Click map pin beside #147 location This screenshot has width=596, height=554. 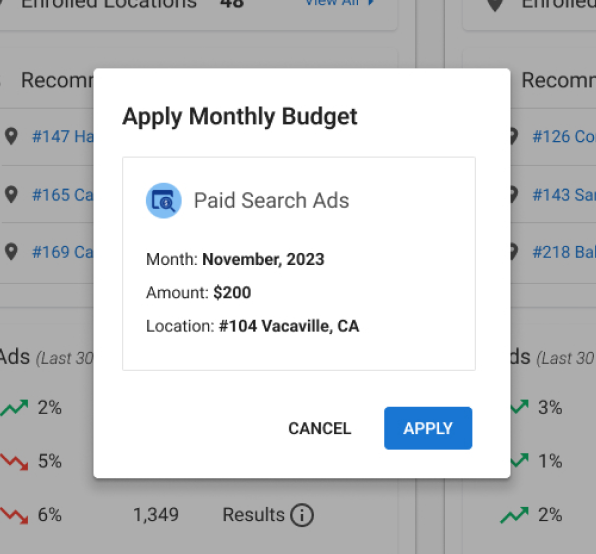click(x=11, y=136)
